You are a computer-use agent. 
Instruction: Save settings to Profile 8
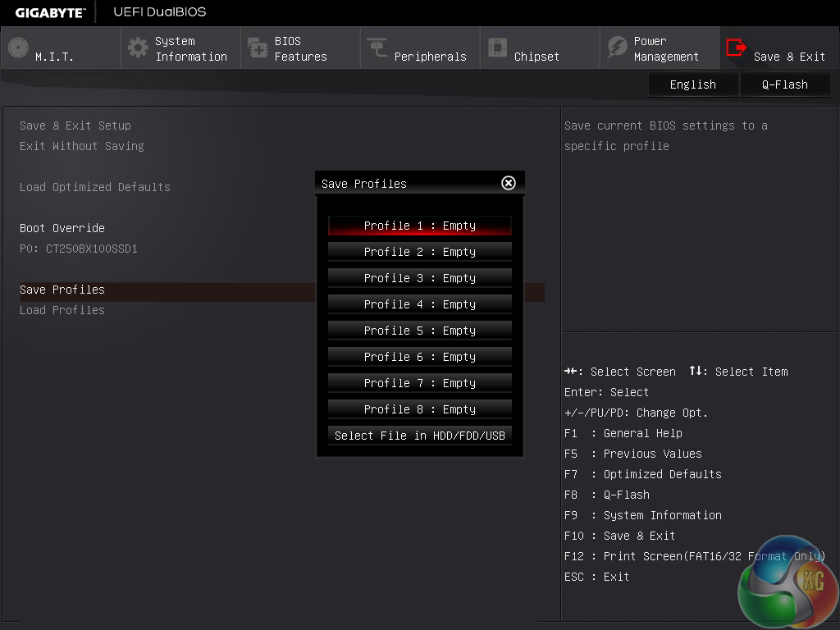click(x=419, y=409)
